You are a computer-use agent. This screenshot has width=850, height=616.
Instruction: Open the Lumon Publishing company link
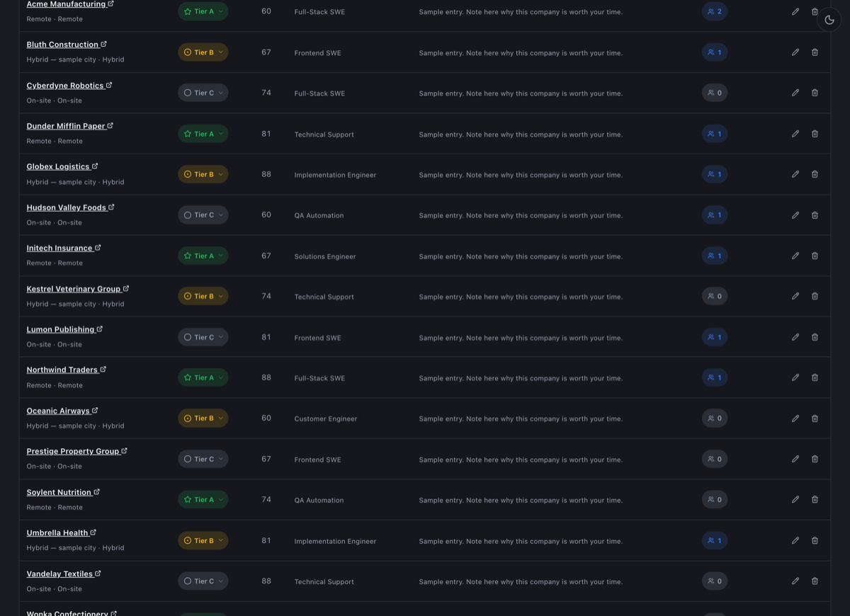[64, 329]
